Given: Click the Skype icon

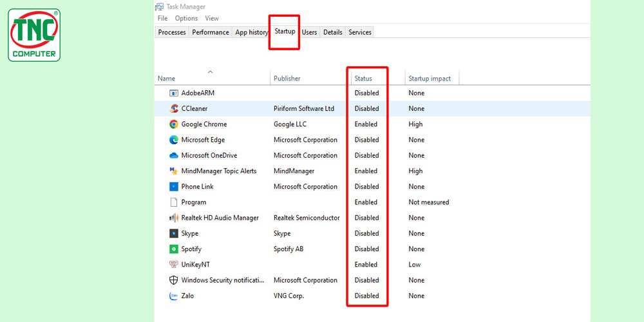Looking at the screenshot, I should click(174, 234).
